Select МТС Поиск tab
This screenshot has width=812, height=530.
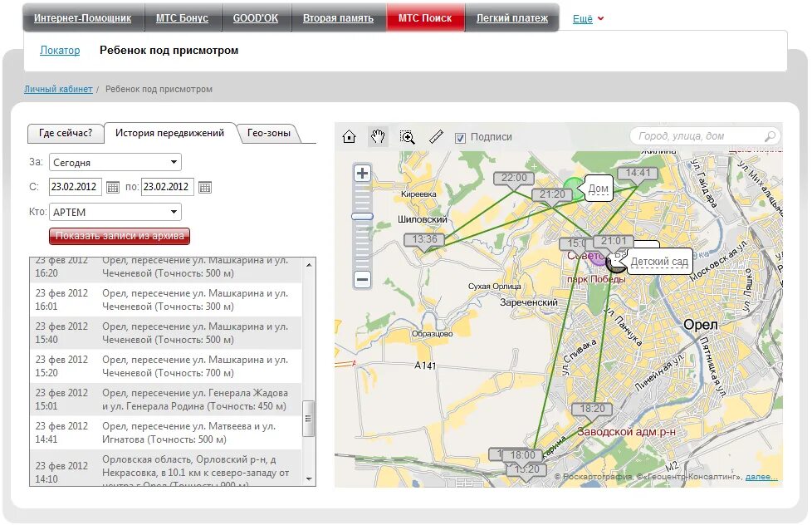point(425,18)
